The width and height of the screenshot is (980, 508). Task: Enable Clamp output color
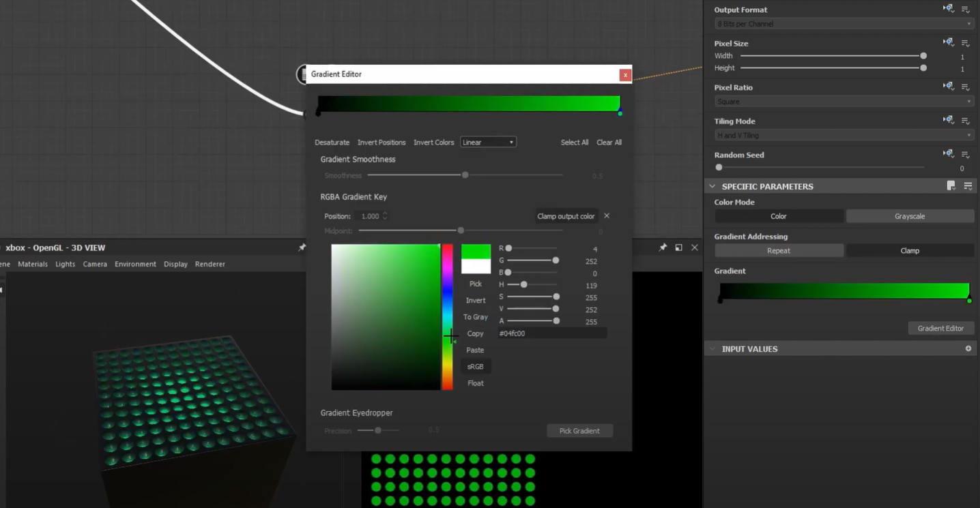566,215
